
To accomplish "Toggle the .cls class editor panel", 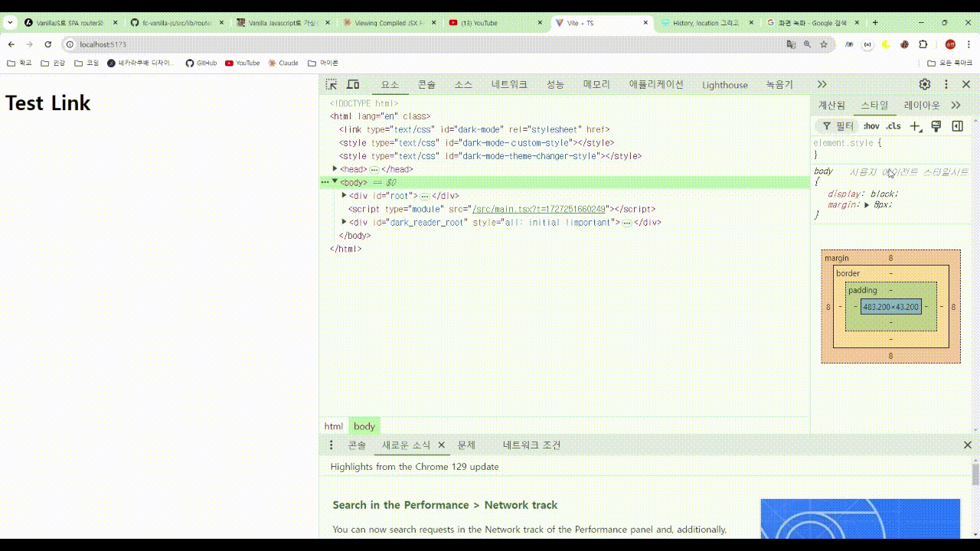I will tap(893, 126).
